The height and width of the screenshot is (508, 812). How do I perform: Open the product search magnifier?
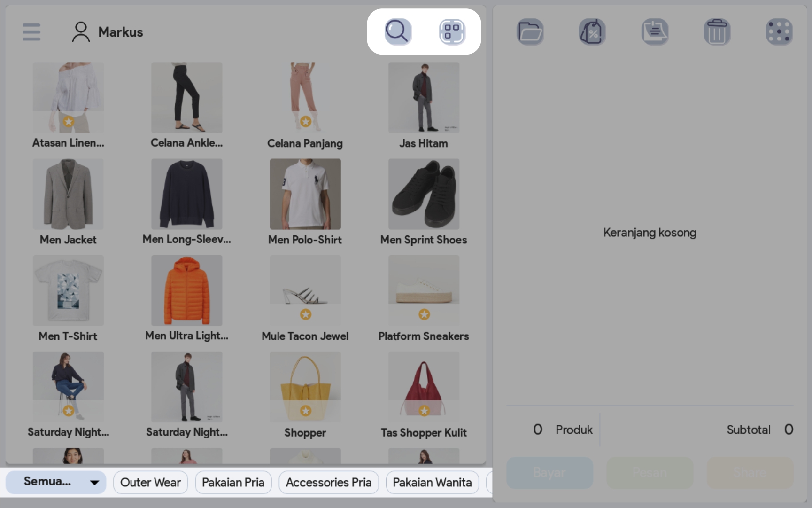point(398,32)
